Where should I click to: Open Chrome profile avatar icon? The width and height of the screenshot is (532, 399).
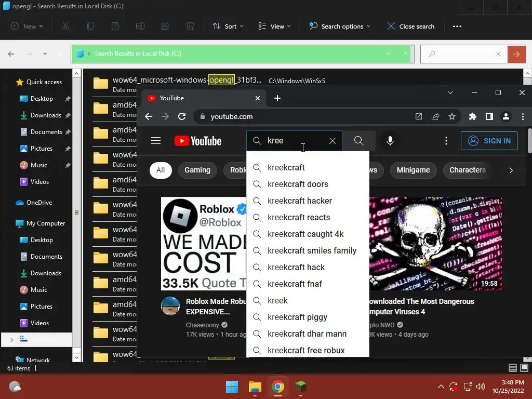(506, 117)
